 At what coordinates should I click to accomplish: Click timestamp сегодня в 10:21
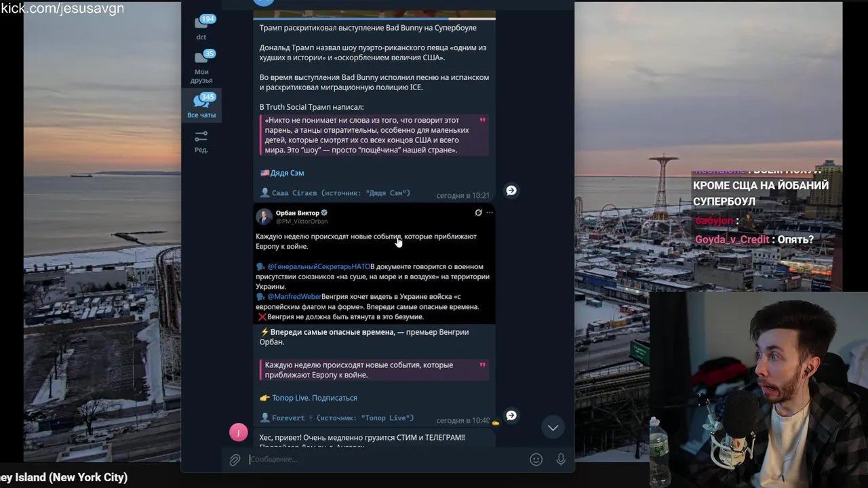(462, 195)
